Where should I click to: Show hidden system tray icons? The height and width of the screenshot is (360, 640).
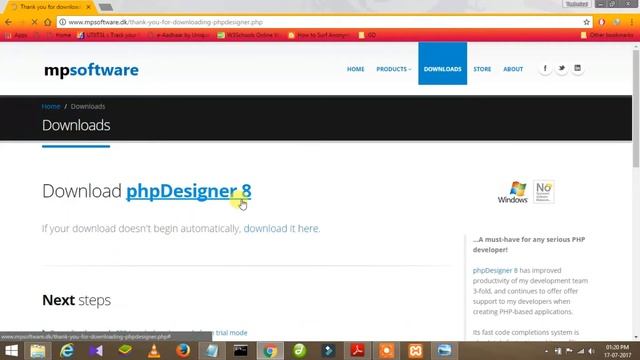pyautogui.click(x=547, y=351)
